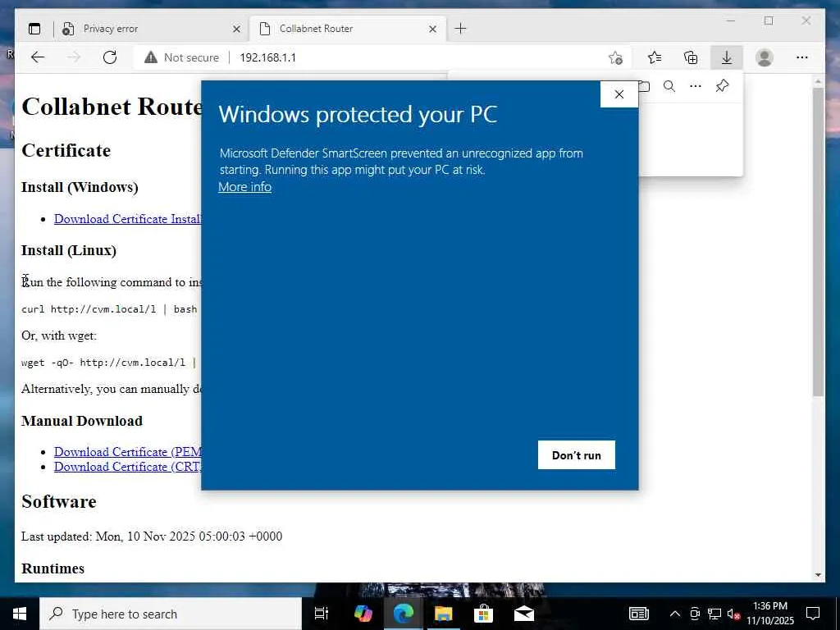Open Edge Settings and more menu

(x=802, y=57)
